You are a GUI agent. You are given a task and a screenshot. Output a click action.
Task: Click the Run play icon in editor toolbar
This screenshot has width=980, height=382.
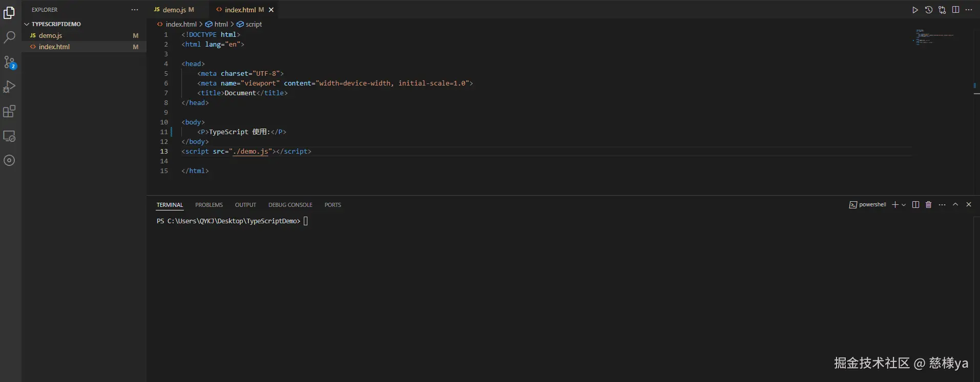[x=915, y=10]
